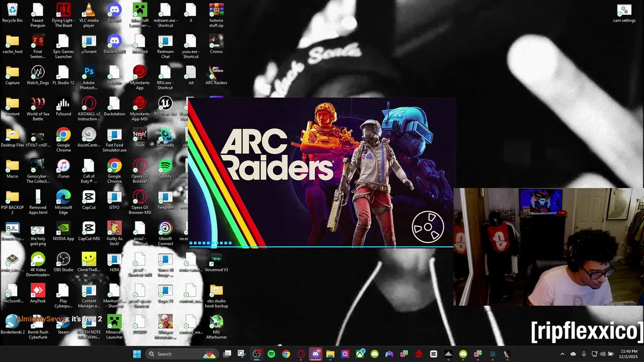The height and width of the screenshot is (362, 644).
Task: Open the NVIDIA App shortcut
Action: pyautogui.click(x=63, y=231)
